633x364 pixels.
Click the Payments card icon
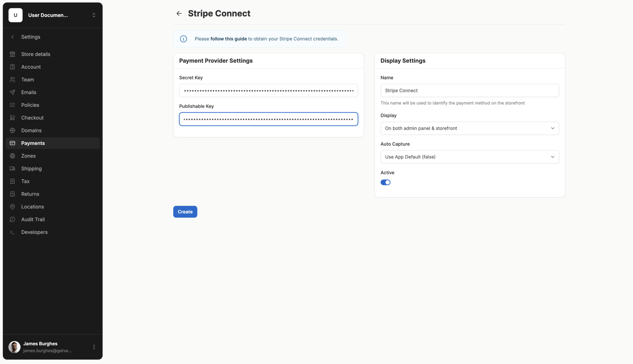[x=13, y=143]
